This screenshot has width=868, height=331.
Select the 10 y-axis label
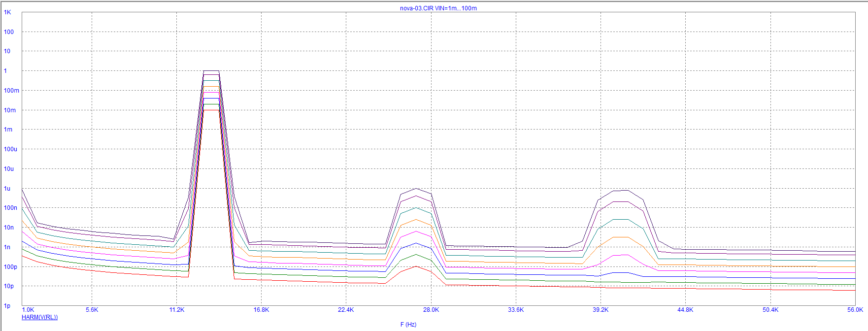[x=7, y=51]
